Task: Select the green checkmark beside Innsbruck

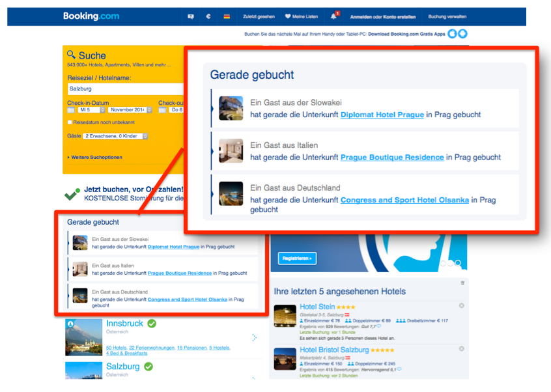Action: (152, 324)
